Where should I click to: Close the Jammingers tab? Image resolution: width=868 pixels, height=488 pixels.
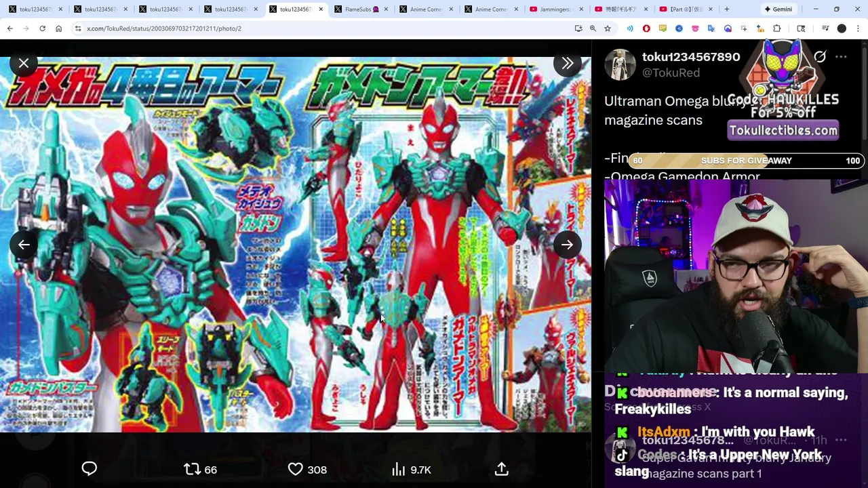(581, 9)
